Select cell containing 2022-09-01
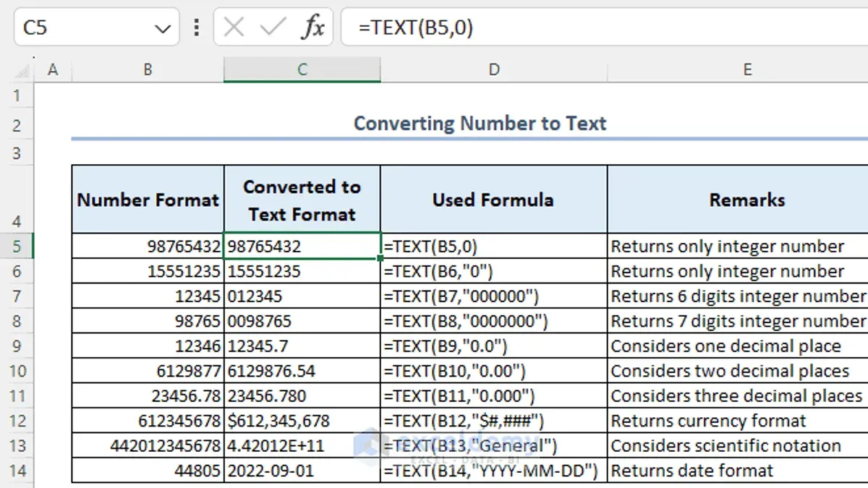Image resolution: width=868 pixels, height=488 pixels. tap(302, 471)
